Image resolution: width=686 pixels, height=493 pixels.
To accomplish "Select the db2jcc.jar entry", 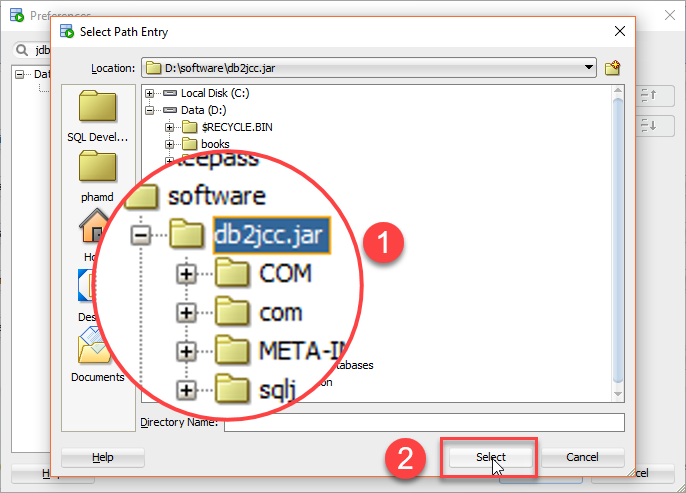I will point(272,235).
